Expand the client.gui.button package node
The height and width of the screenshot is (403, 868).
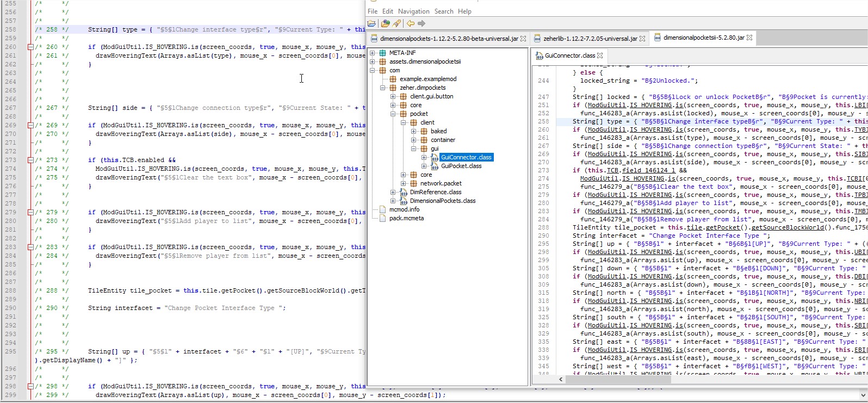393,96
